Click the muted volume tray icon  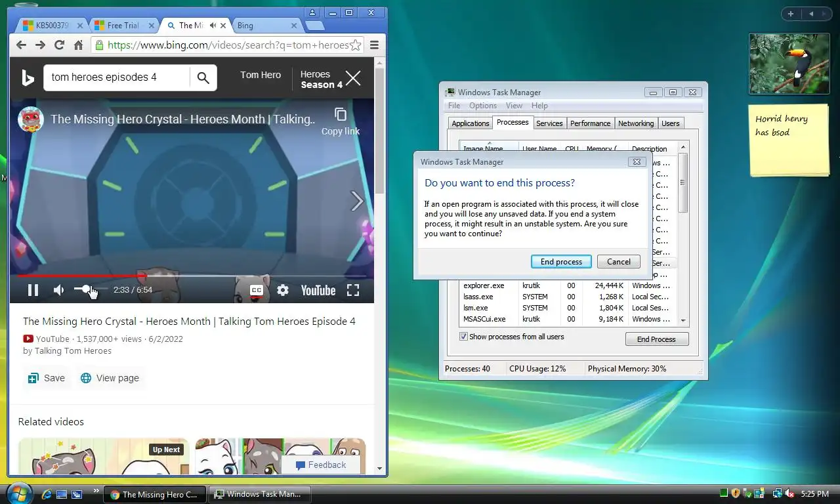pos(789,493)
